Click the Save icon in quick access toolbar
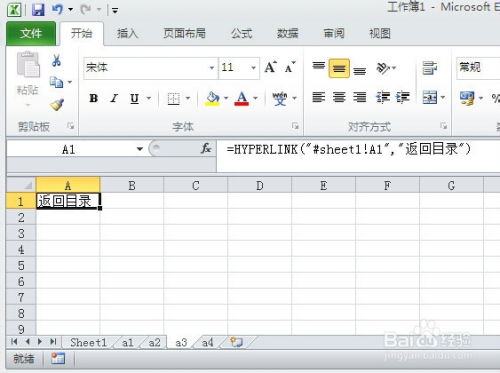 click(x=38, y=10)
